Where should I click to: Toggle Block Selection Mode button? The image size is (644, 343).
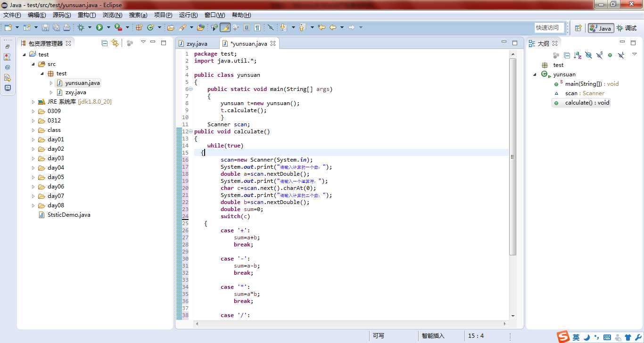(x=246, y=27)
